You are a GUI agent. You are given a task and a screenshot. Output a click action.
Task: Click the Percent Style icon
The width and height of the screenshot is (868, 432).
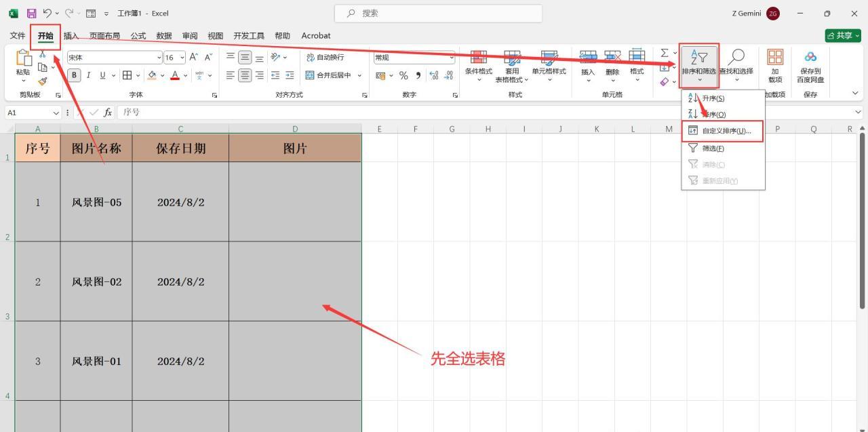click(x=403, y=75)
